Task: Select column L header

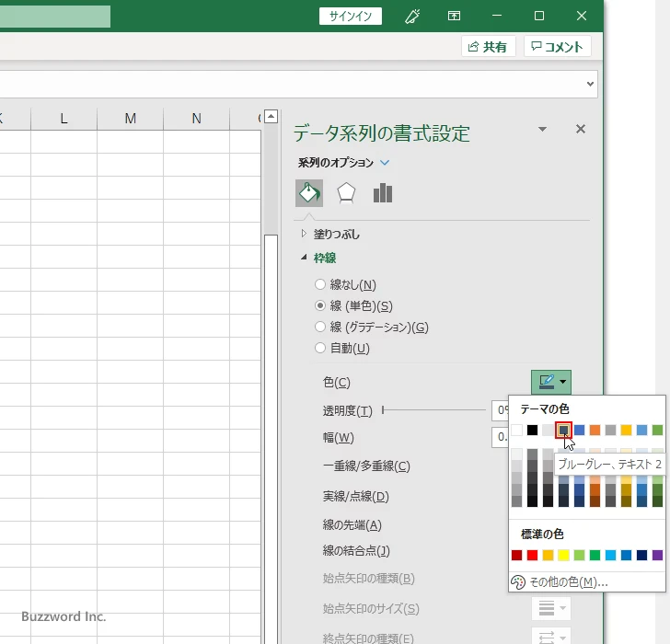Action: click(x=64, y=119)
